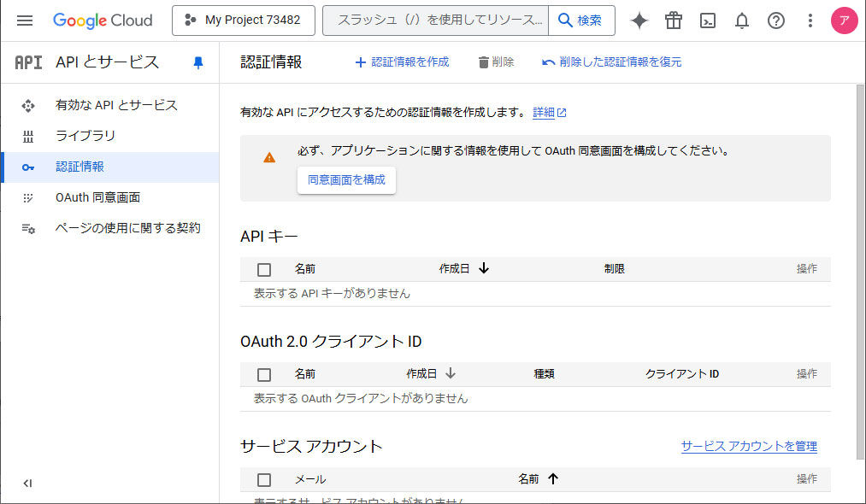
Task: Click the 検索 search button
Action: [x=581, y=21]
